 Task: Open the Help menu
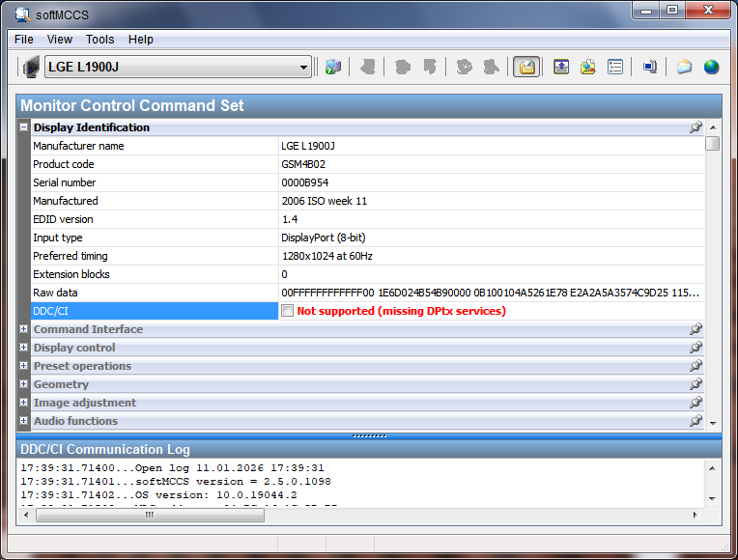coord(141,40)
